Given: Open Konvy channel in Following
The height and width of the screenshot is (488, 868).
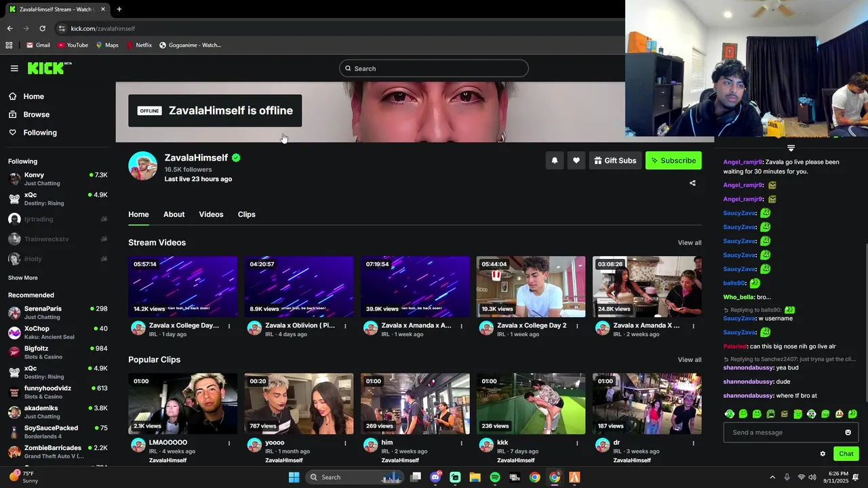Looking at the screenshot, I should click(x=58, y=179).
